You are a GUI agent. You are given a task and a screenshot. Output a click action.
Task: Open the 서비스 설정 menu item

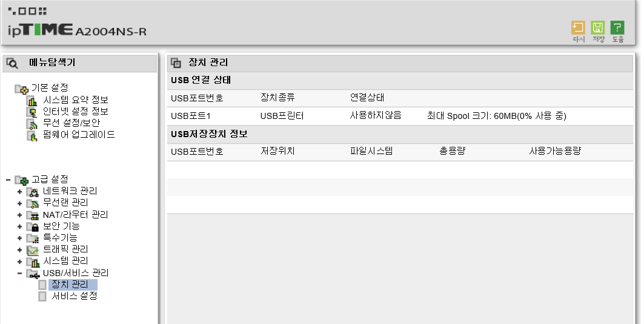tap(75, 296)
